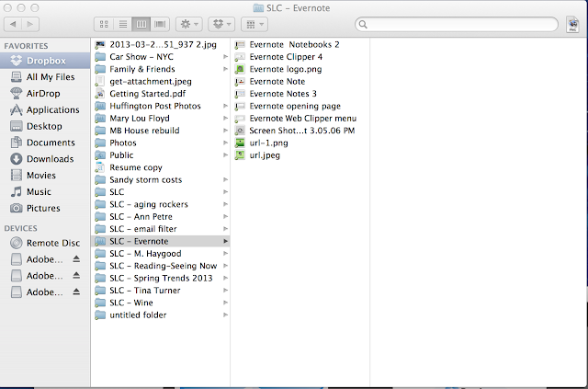Click the Evernote Web Clipper menu file icon
Screen dimensions: 588x389
(240, 119)
